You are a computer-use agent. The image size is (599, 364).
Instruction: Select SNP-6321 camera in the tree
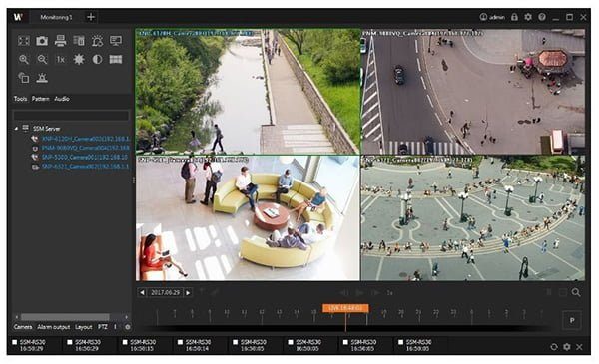point(84,167)
